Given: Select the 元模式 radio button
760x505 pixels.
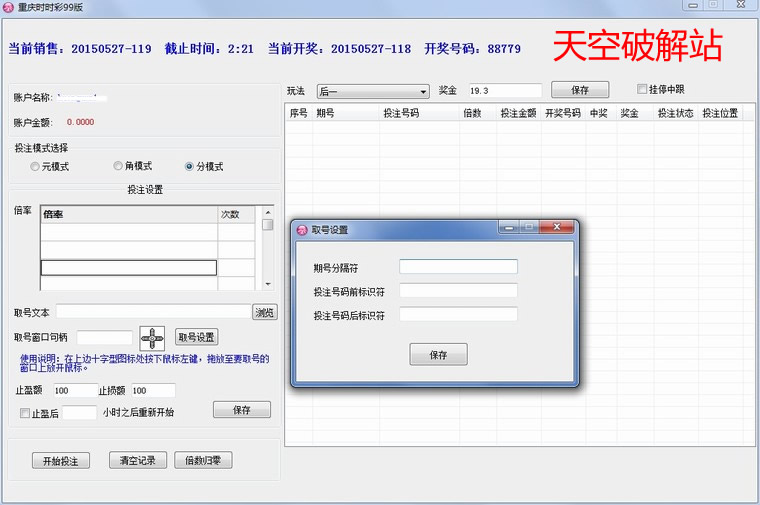Looking at the screenshot, I should pos(36,167).
